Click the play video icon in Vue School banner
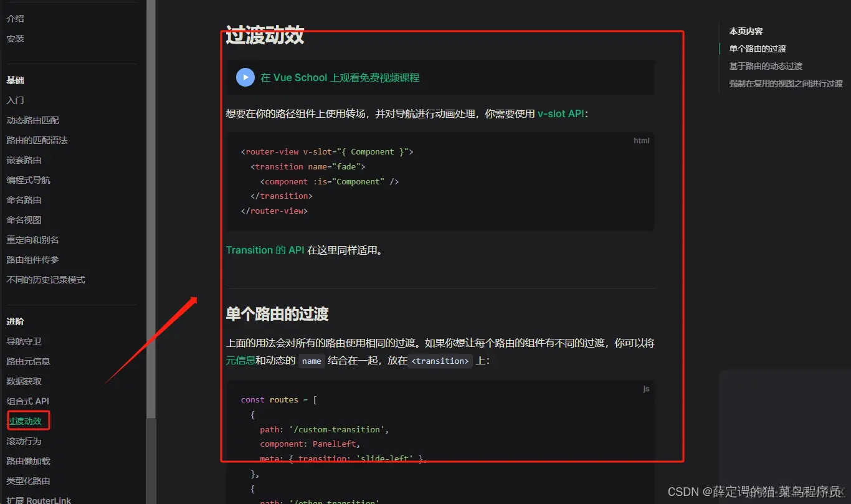The height and width of the screenshot is (504, 851). pos(245,77)
